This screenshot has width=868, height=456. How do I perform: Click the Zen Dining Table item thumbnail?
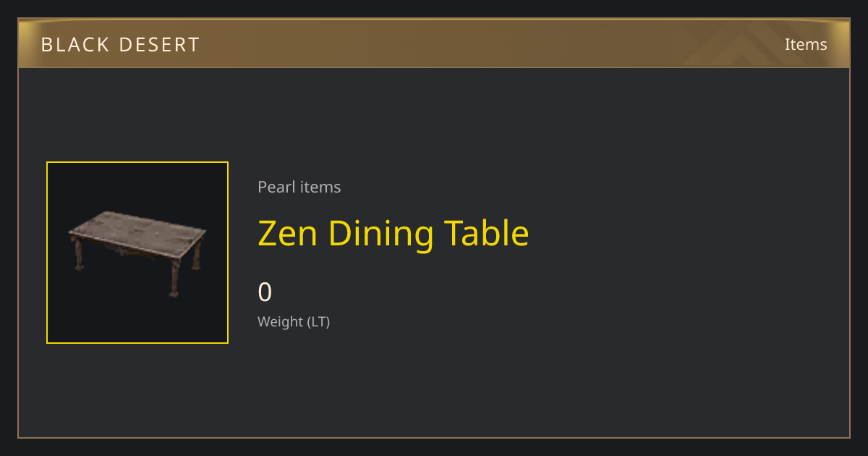pos(137,253)
